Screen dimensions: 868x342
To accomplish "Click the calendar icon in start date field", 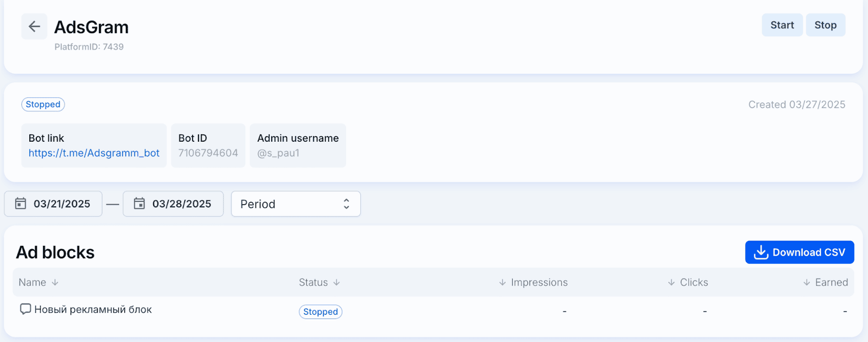I will (21, 204).
